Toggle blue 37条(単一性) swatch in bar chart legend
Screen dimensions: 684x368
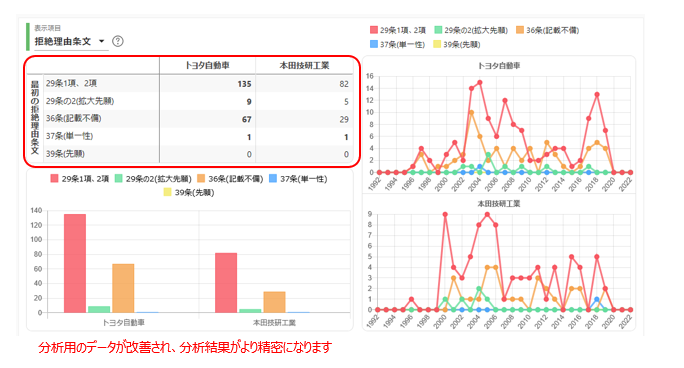(273, 178)
